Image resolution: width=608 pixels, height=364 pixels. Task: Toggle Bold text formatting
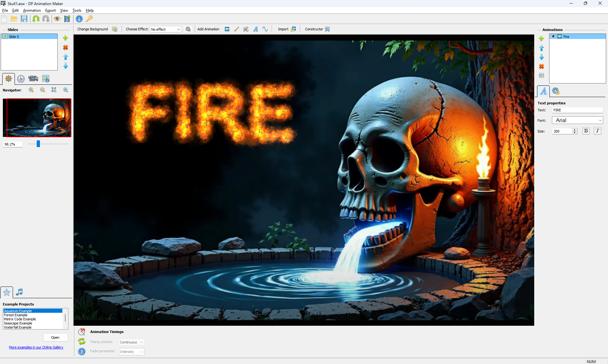pos(586,131)
